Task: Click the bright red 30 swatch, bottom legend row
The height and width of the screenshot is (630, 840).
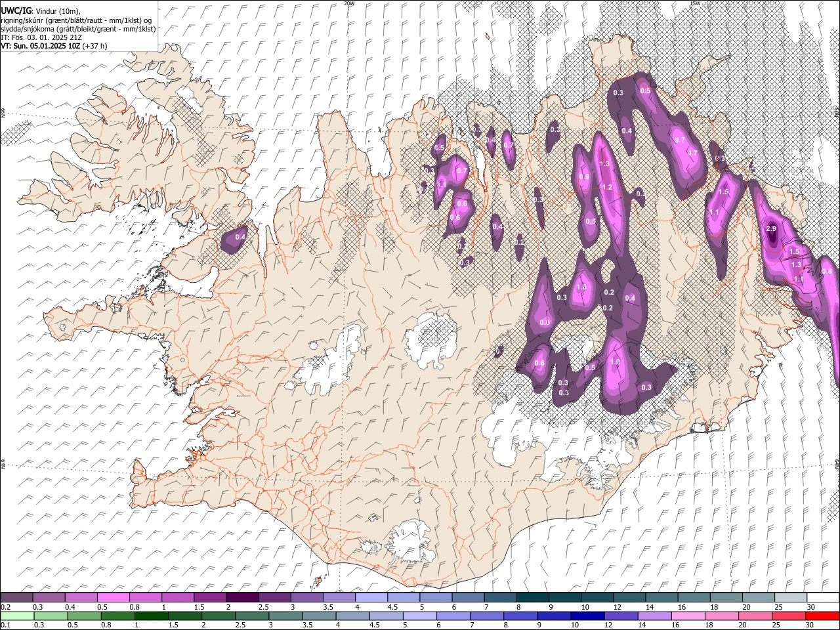Action: [823, 616]
